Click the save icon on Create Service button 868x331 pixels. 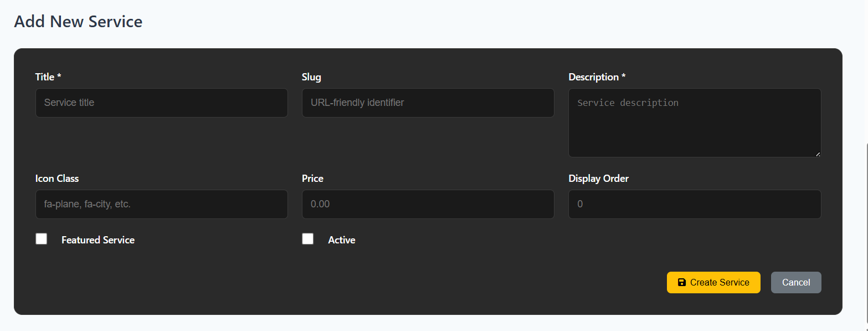[x=681, y=282]
